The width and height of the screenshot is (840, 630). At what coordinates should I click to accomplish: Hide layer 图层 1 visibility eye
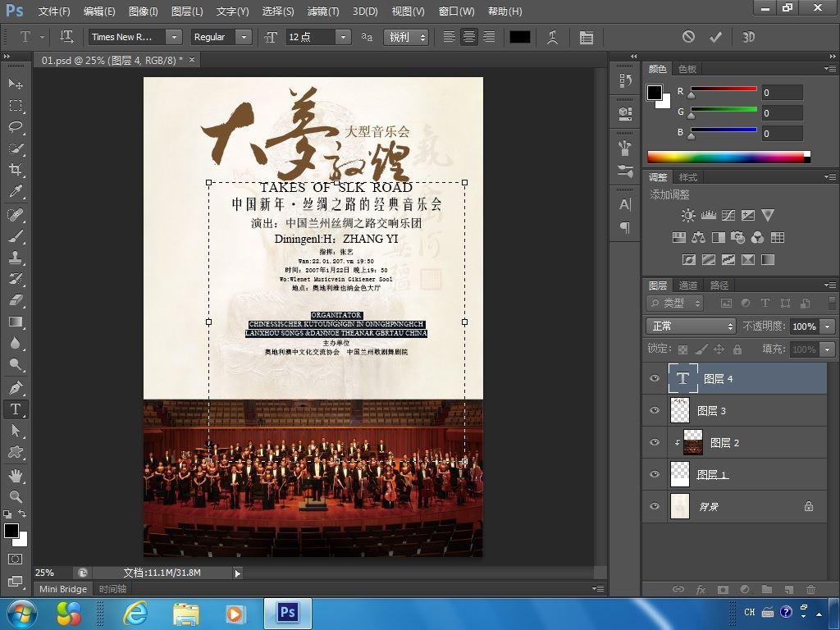coord(655,474)
